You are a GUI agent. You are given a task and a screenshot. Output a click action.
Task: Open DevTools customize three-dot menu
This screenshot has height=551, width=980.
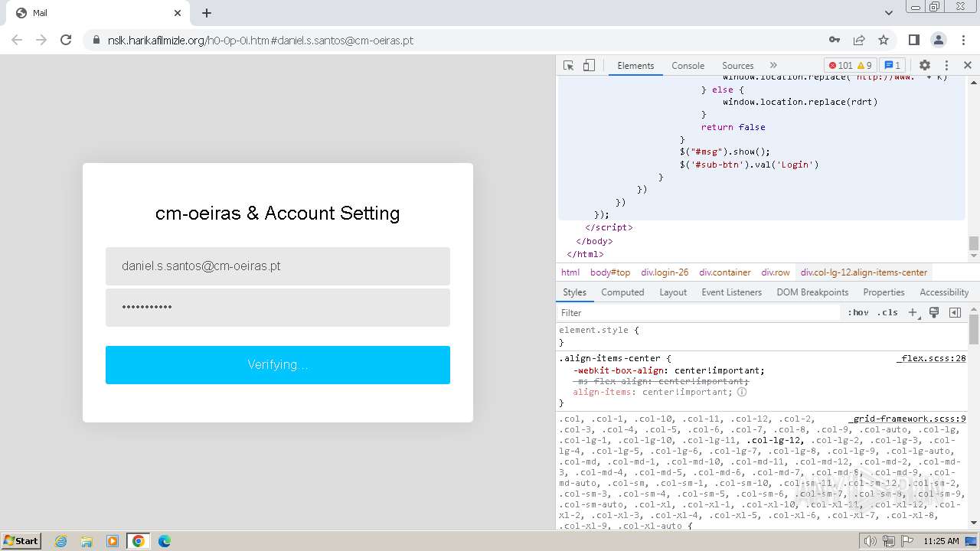[x=946, y=65]
